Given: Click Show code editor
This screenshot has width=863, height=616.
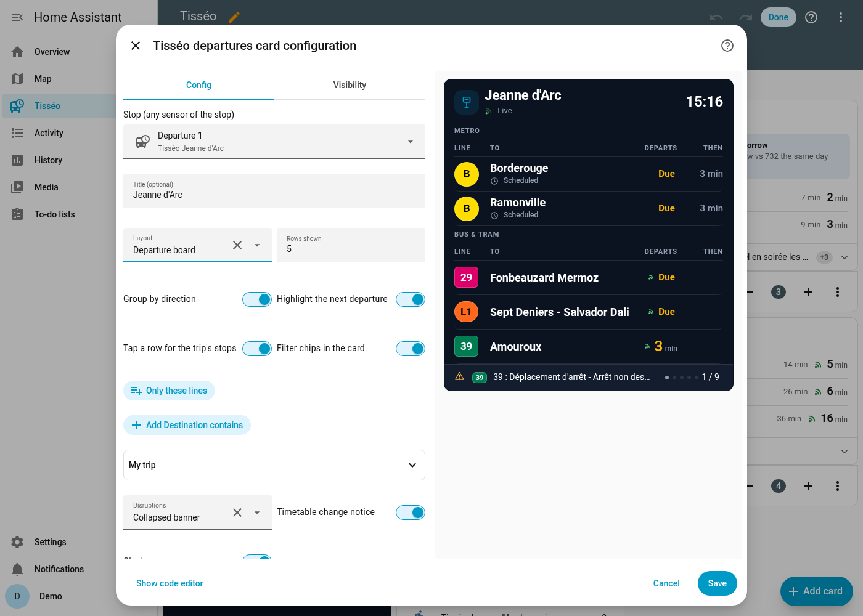Looking at the screenshot, I should 170,583.
